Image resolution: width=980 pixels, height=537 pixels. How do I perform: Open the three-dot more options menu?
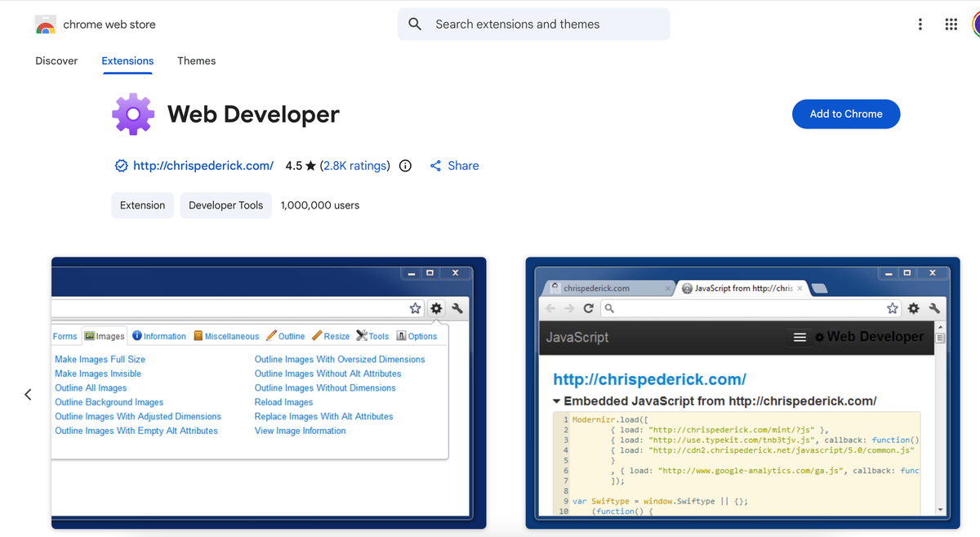pyautogui.click(x=920, y=24)
